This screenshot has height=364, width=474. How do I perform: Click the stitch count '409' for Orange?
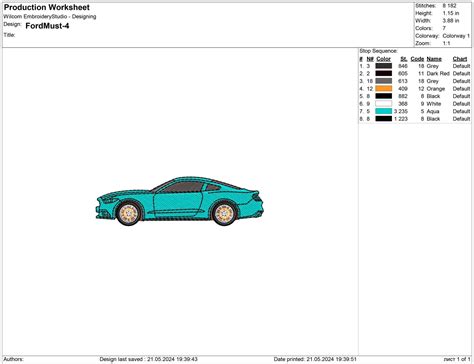[403, 89]
